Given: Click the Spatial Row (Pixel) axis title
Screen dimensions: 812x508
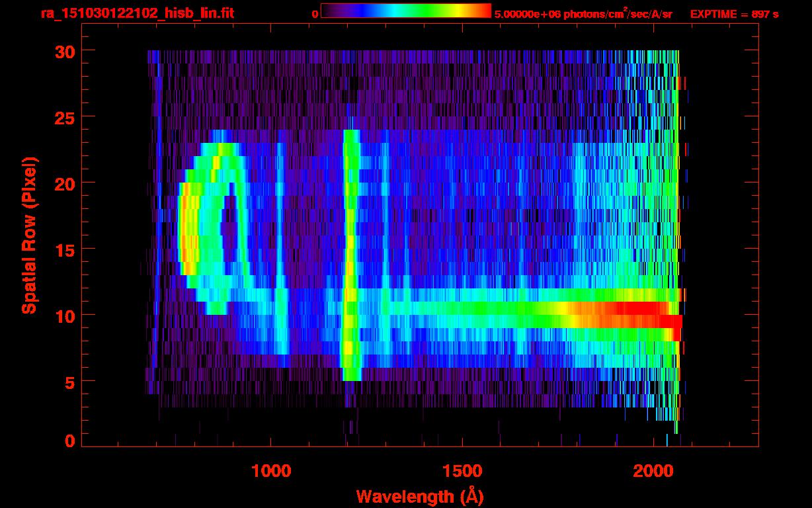Looking at the screenshot, I should tap(28, 235).
